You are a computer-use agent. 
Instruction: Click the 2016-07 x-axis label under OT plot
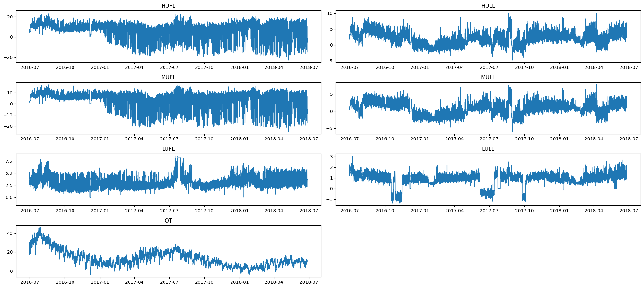30,282
